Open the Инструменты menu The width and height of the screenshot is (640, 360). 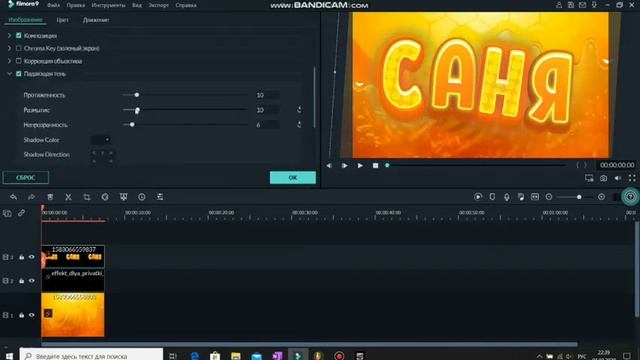(109, 5)
